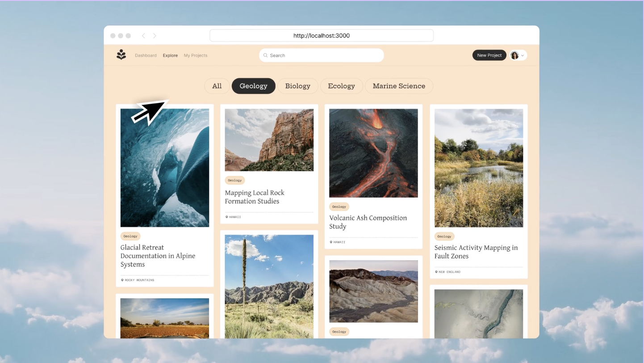The image size is (644, 363).
Task: Filter by Biology category
Action: (298, 86)
